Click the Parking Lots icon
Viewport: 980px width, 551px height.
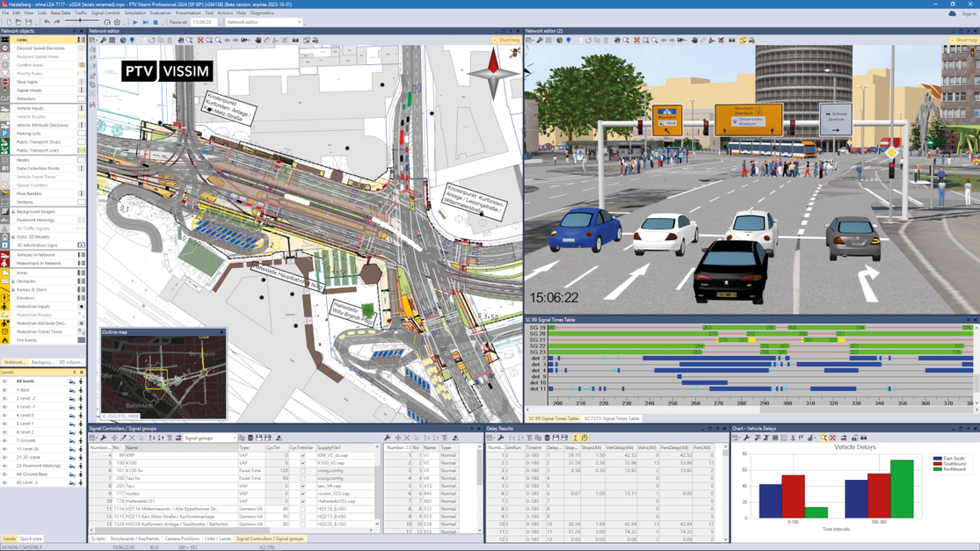pyautogui.click(x=5, y=134)
